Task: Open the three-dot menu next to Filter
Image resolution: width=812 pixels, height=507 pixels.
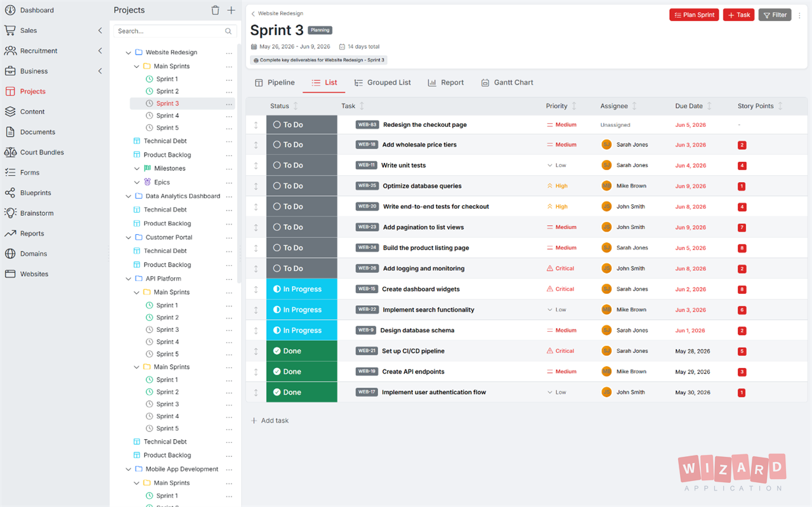Action: [799, 15]
